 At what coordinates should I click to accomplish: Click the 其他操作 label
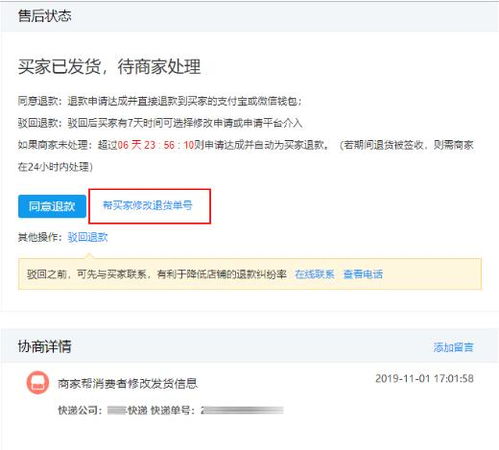point(40,237)
